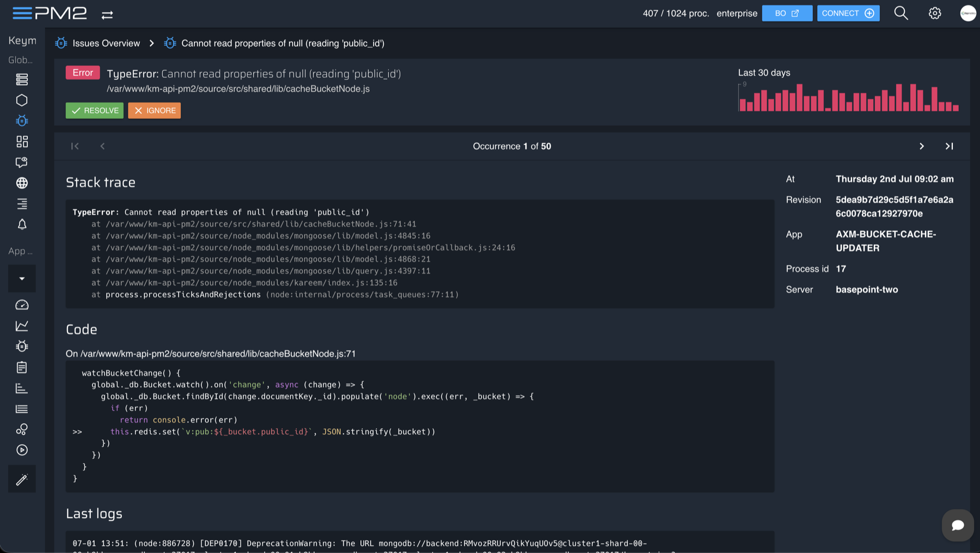Click the date Thursday 2nd Jul 09:02 am

[895, 179]
